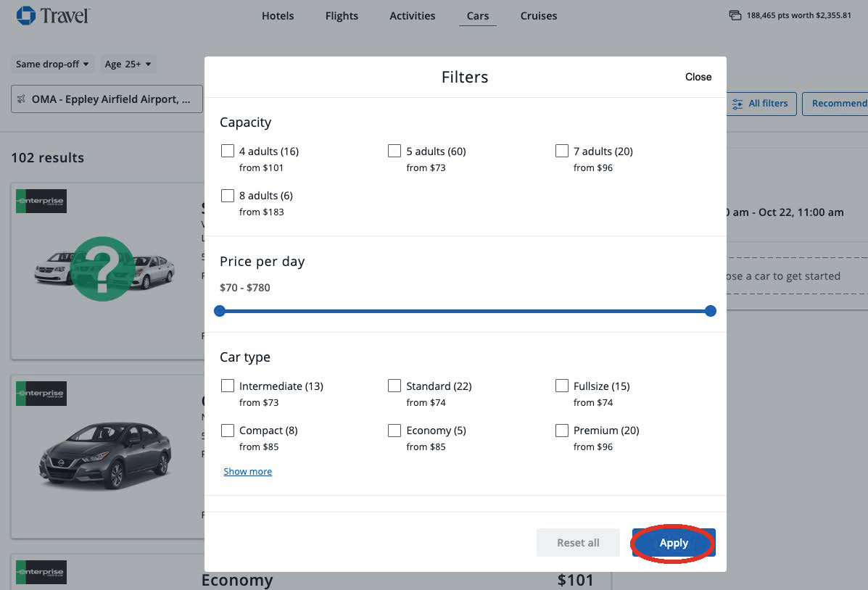Image resolution: width=868 pixels, height=590 pixels.
Task: Tick the Economy car type checkbox
Action: 394,431
